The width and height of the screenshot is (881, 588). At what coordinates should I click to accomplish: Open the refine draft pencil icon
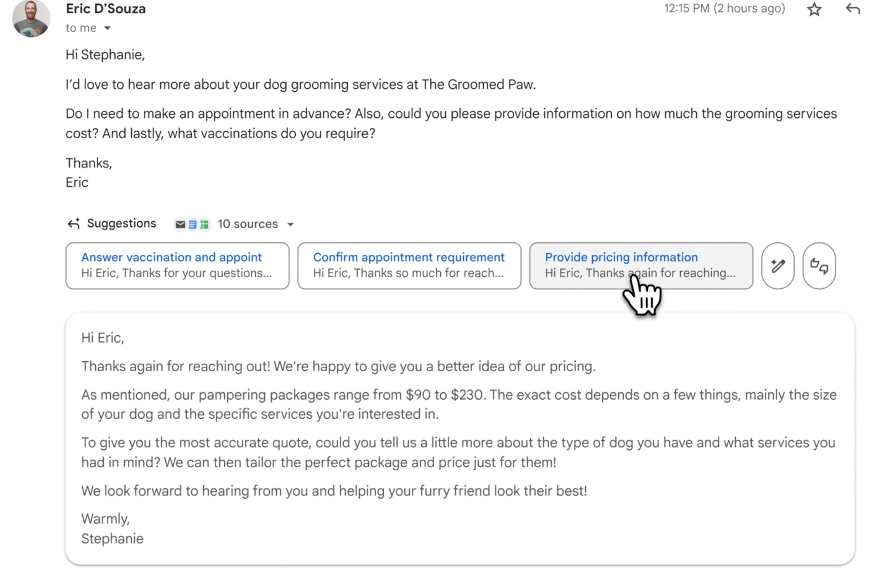tap(778, 266)
